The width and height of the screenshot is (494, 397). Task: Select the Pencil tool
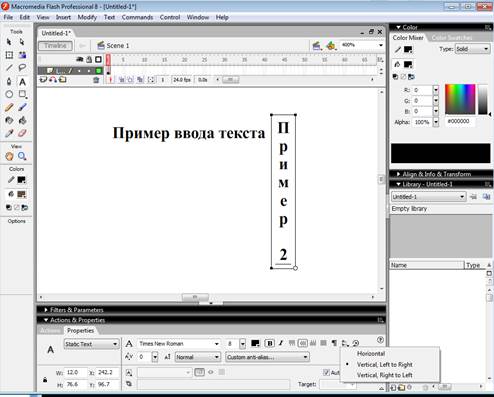coord(9,107)
